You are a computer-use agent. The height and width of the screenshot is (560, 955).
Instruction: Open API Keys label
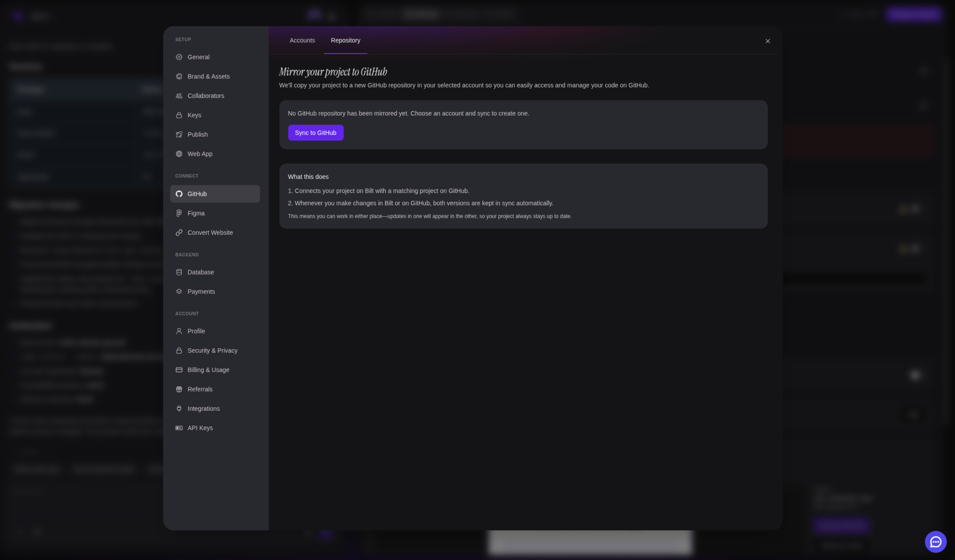pos(200,427)
